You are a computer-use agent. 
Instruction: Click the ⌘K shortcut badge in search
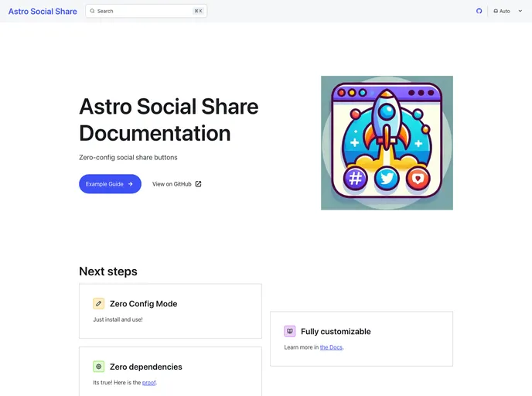199,11
